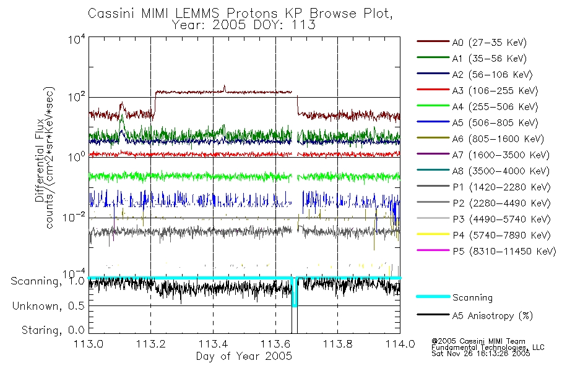Click the y-axis label 10^0
The height and width of the screenshot is (371, 588).
[x=76, y=157]
